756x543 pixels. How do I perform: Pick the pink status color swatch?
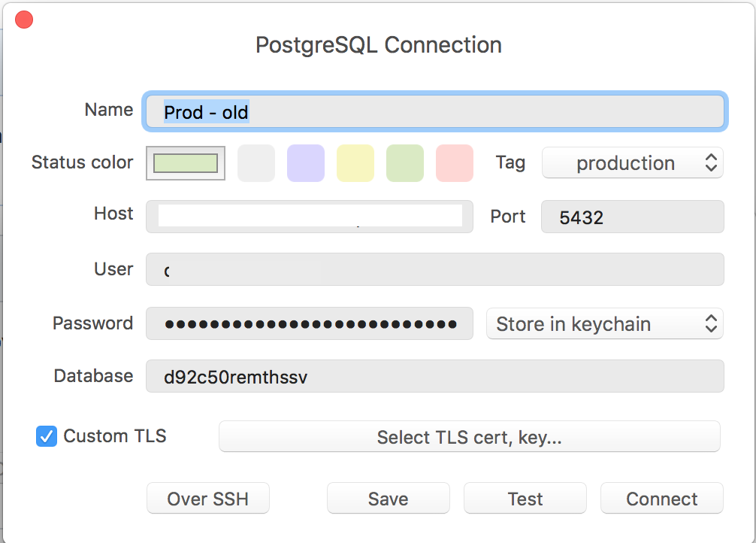455,163
